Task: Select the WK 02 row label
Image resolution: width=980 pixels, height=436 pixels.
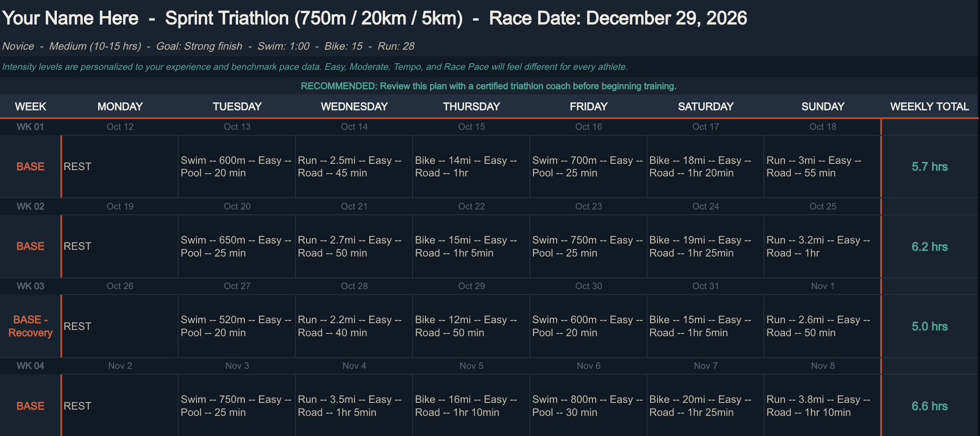Action: 30,206
